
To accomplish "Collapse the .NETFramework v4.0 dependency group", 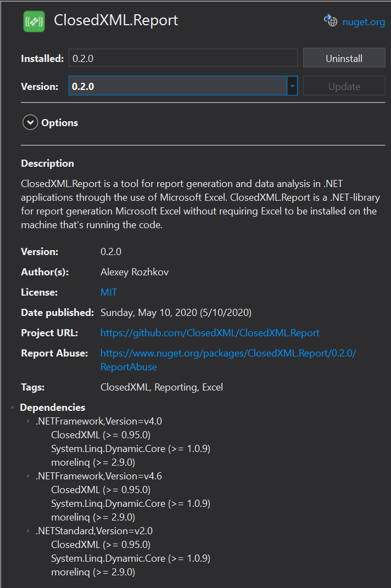I will (x=27, y=421).
